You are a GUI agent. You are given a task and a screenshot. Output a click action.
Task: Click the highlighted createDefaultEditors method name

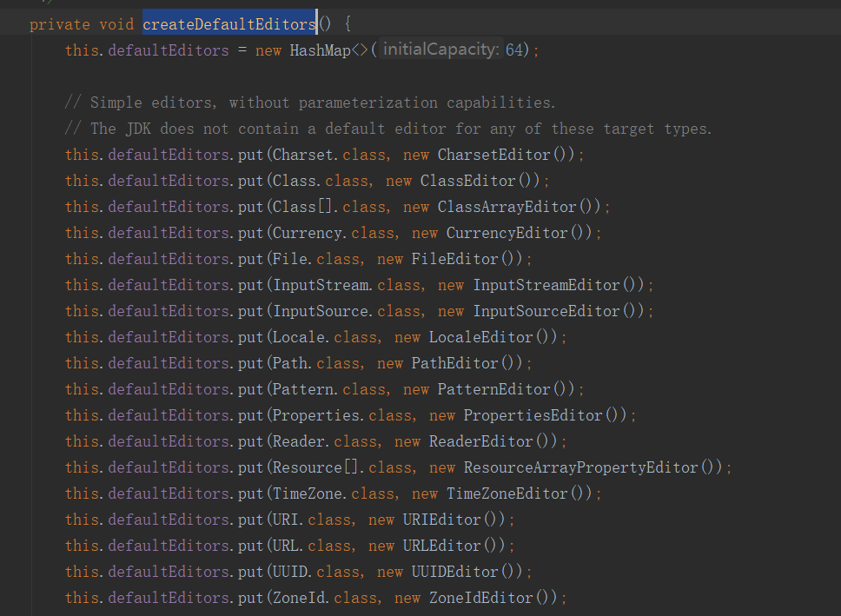pyautogui.click(x=229, y=24)
